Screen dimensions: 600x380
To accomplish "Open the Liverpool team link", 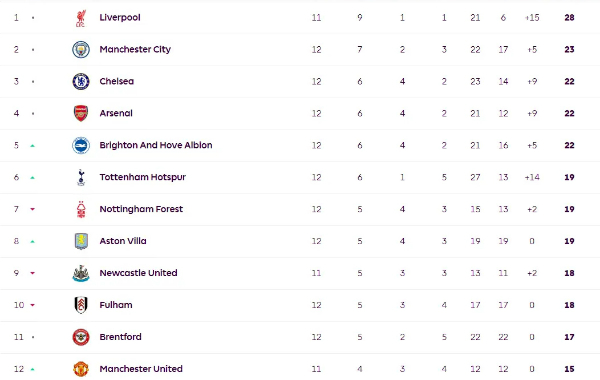I will click(120, 18).
